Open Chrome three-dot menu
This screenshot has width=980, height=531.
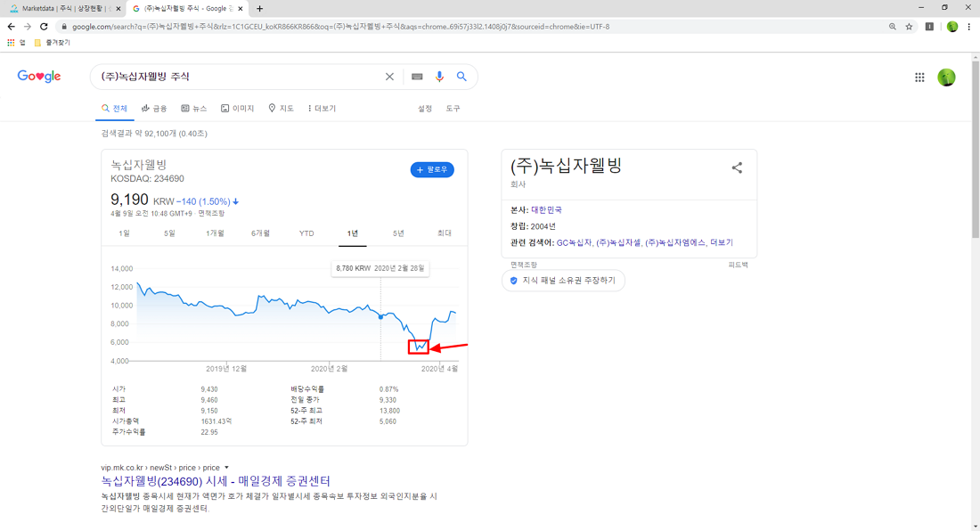(968, 26)
